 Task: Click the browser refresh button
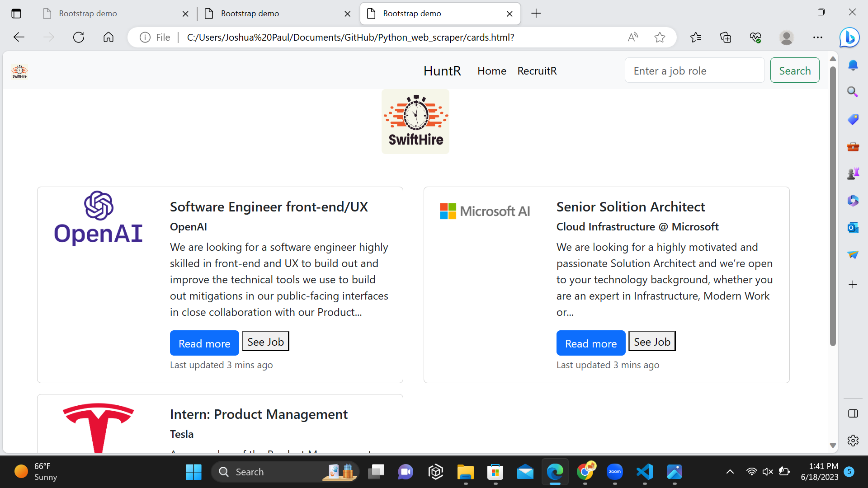[x=79, y=38]
